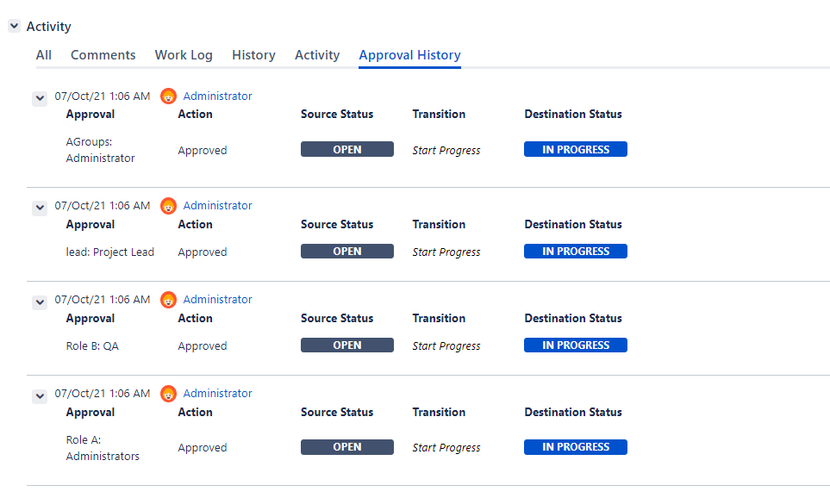The width and height of the screenshot is (830, 504).
Task: Open the Comments tab
Action: (103, 55)
